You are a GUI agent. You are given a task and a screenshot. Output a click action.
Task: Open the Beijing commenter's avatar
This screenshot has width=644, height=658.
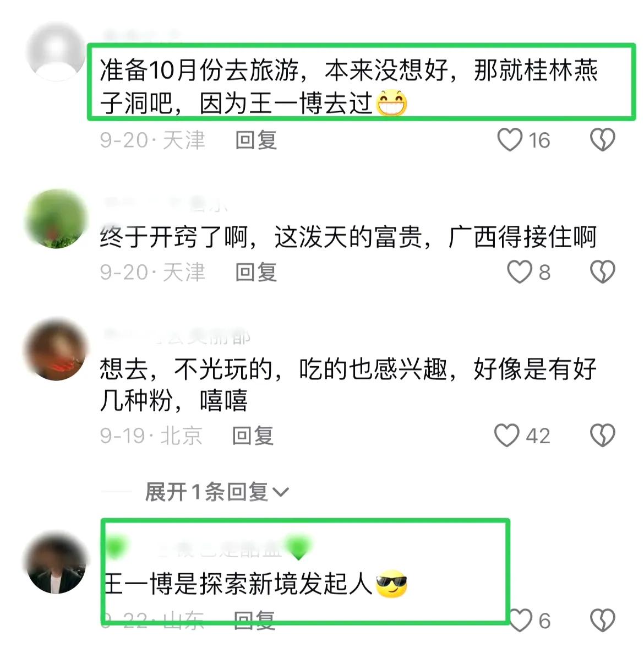[56, 350]
